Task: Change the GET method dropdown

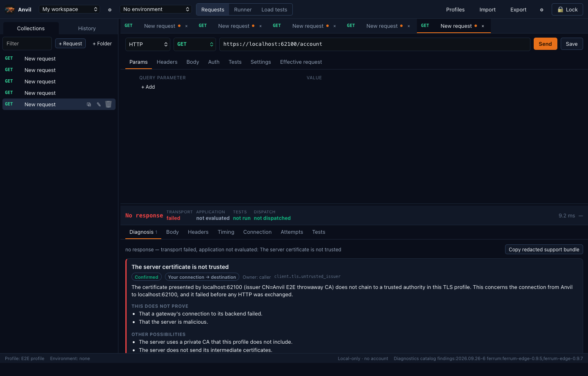Action: pyautogui.click(x=195, y=44)
